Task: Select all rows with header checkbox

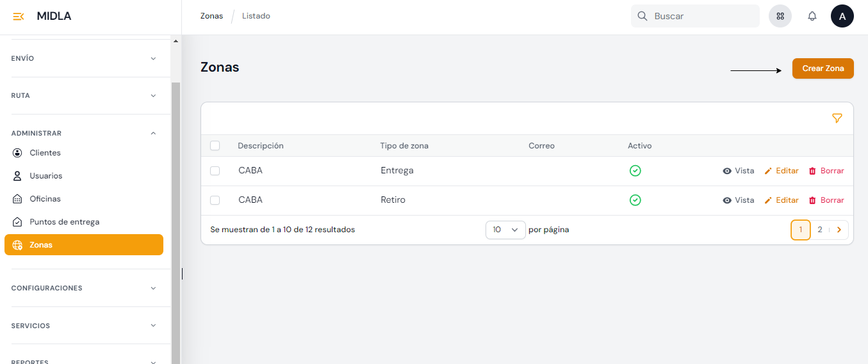Action: click(x=215, y=146)
